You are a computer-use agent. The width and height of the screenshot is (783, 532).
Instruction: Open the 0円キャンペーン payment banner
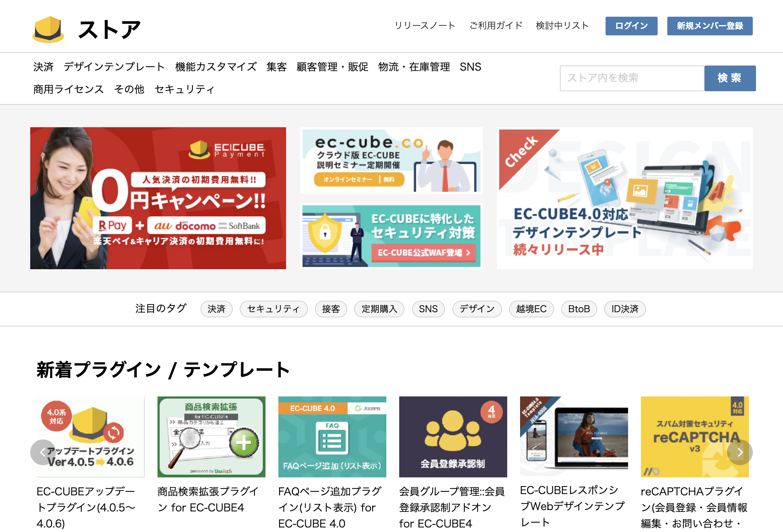point(158,198)
